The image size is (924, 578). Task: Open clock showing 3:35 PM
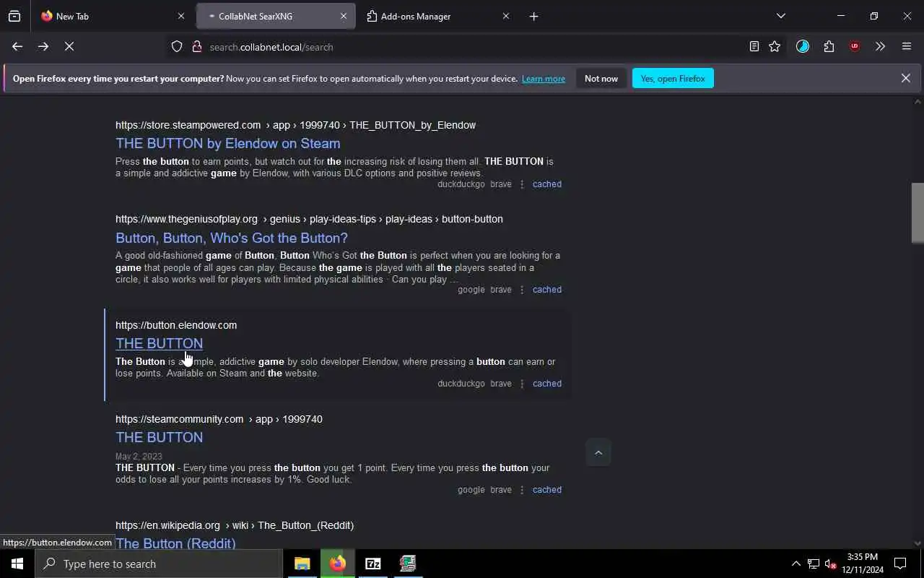point(863,564)
